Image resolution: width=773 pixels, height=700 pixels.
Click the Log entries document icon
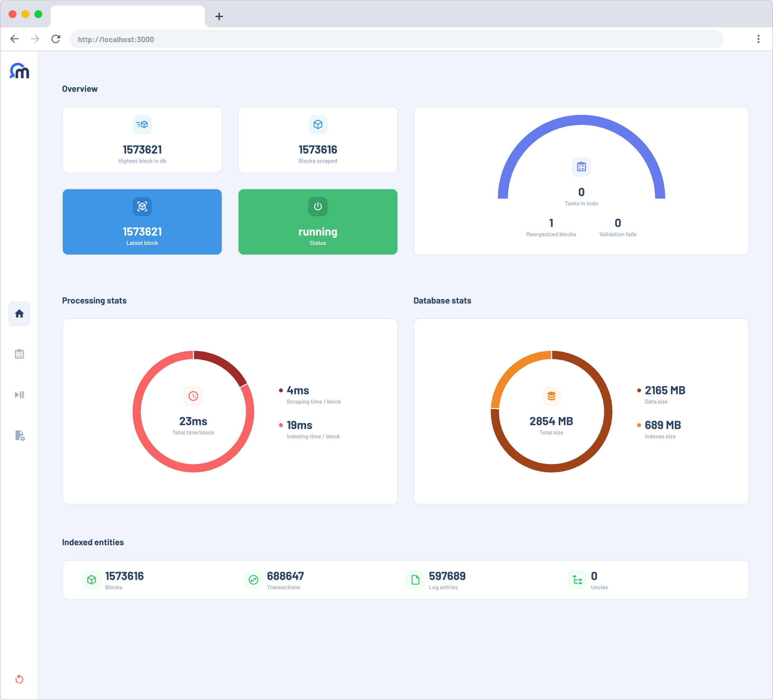pos(415,580)
